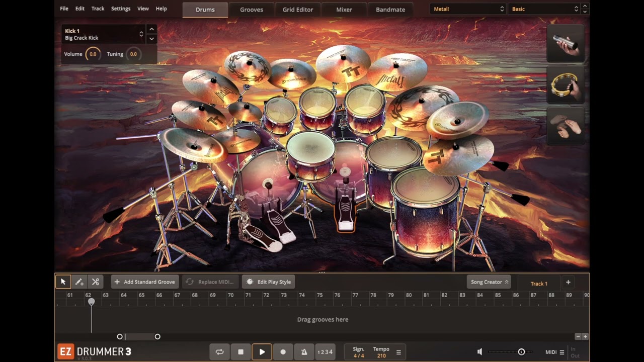Start playback with the Play button
This screenshot has width=644, height=362.
coord(262,352)
